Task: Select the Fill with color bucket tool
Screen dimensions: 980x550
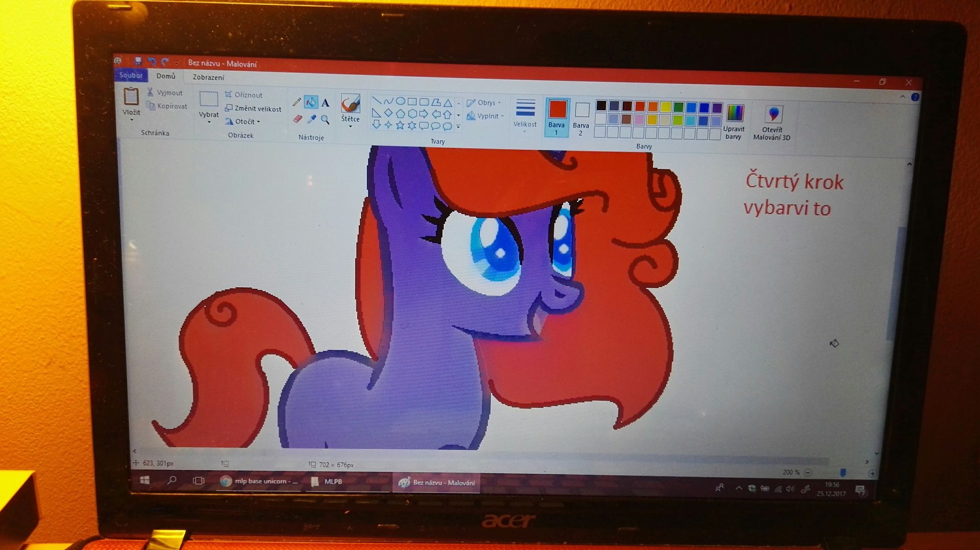Action: tap(310, 102)
